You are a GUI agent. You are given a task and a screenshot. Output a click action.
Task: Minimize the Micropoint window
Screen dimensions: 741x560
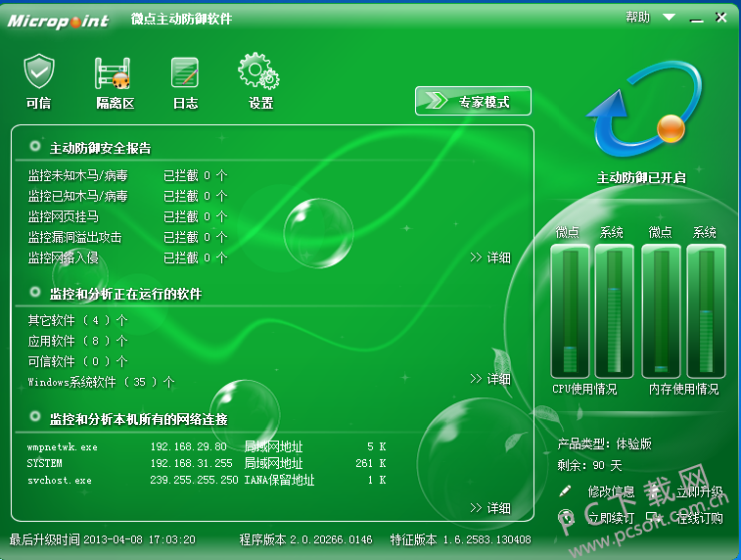[x=696, y=19]
